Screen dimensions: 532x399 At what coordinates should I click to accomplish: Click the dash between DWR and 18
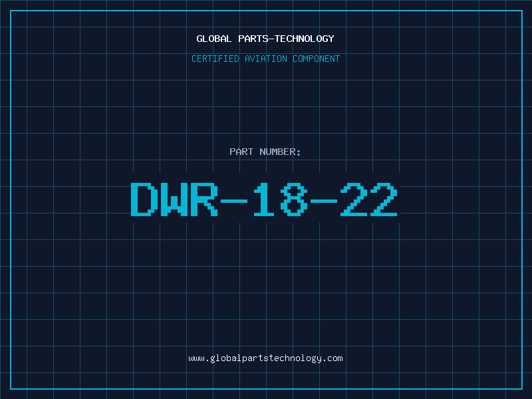(x=234, y=201)
